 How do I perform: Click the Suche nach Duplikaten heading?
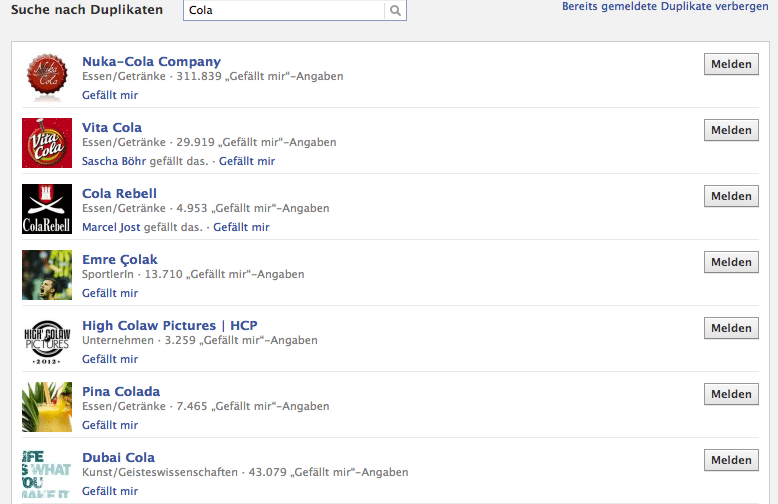pyautogui.click(x=87, y=9)
